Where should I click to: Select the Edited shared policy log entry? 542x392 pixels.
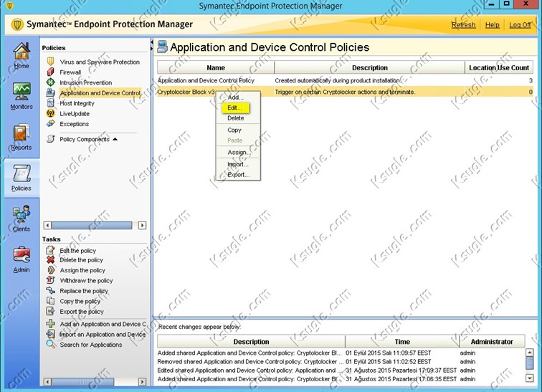coord(341,371)
